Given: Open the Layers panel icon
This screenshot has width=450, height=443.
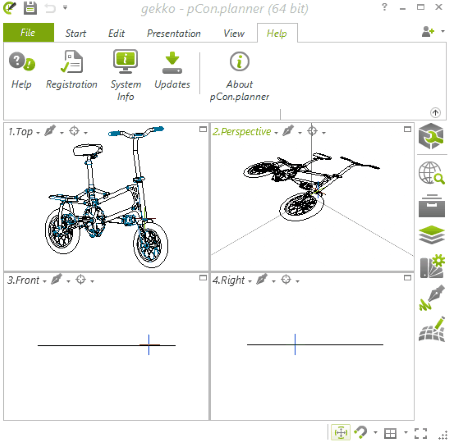Looking at the screenshot, I should click(431, 235).
